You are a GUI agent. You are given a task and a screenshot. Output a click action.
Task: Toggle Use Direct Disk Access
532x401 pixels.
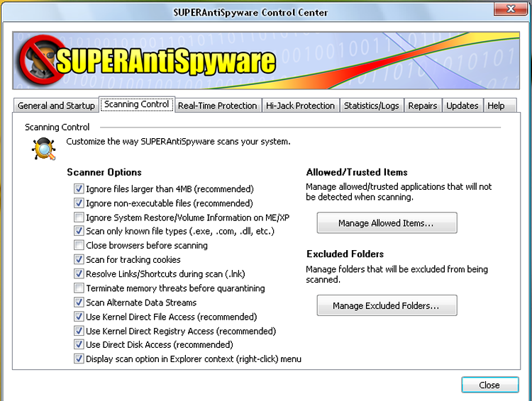click(x=79, y=344)
